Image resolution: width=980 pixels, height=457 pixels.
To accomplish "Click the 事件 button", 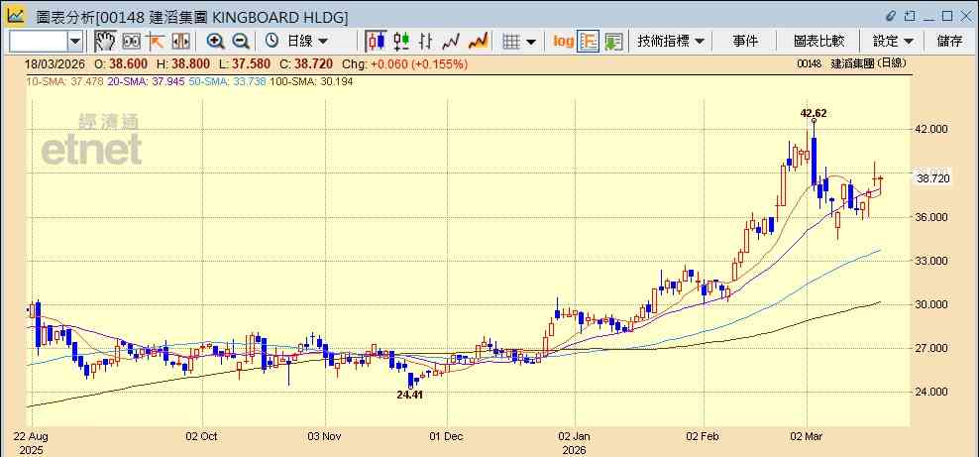I will point(745,42).
